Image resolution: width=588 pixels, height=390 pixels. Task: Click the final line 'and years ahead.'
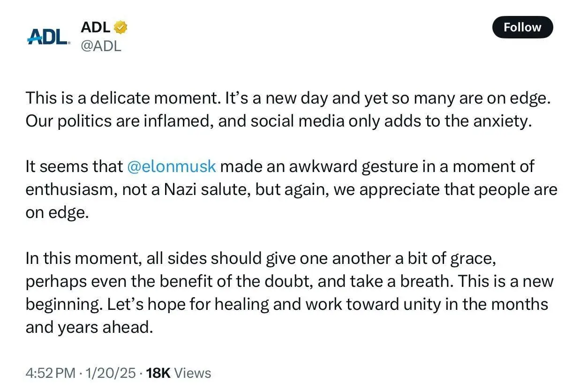pyautogui.click(x=89, y=327)
